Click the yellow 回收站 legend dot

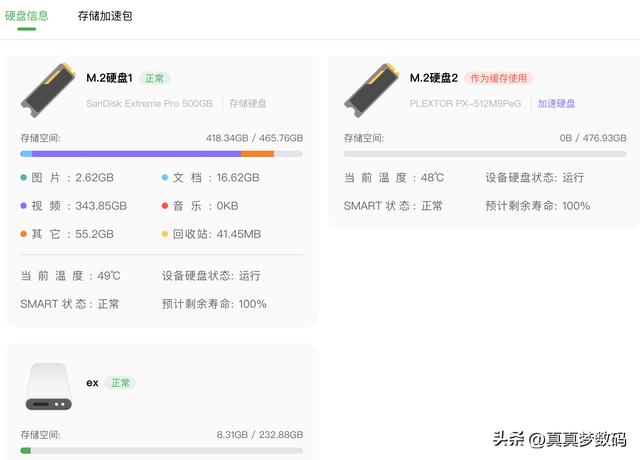[x=165, y=234]
